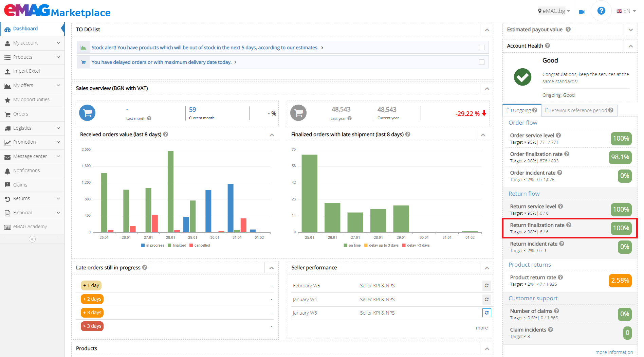Check the stock alert to-do checkbox

tap(482, 48)
